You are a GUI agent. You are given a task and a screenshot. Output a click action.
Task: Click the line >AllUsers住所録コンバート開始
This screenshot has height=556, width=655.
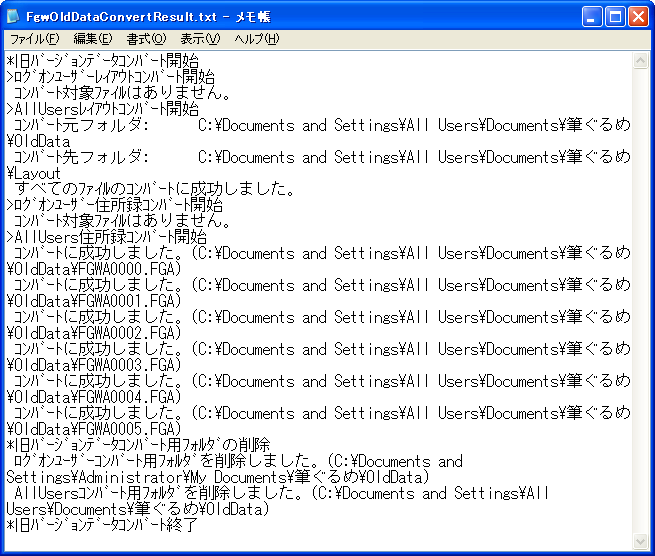click(x=107, y=237)
